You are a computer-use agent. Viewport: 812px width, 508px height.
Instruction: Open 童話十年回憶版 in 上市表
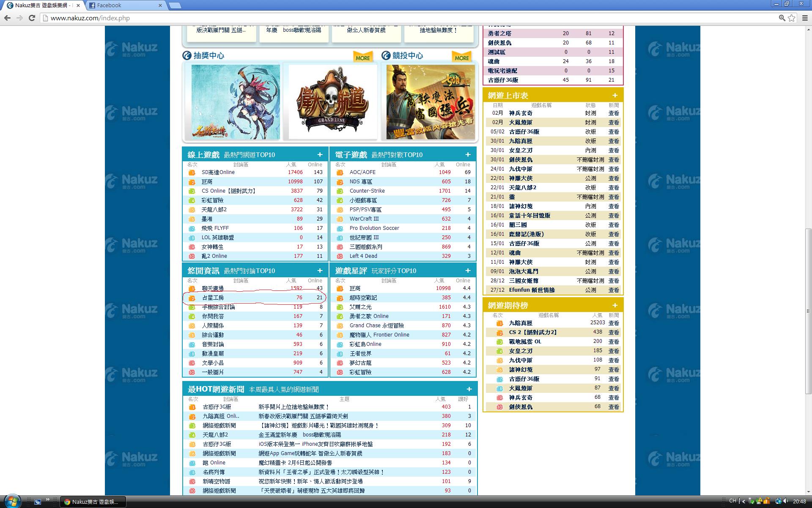point(529,215)
